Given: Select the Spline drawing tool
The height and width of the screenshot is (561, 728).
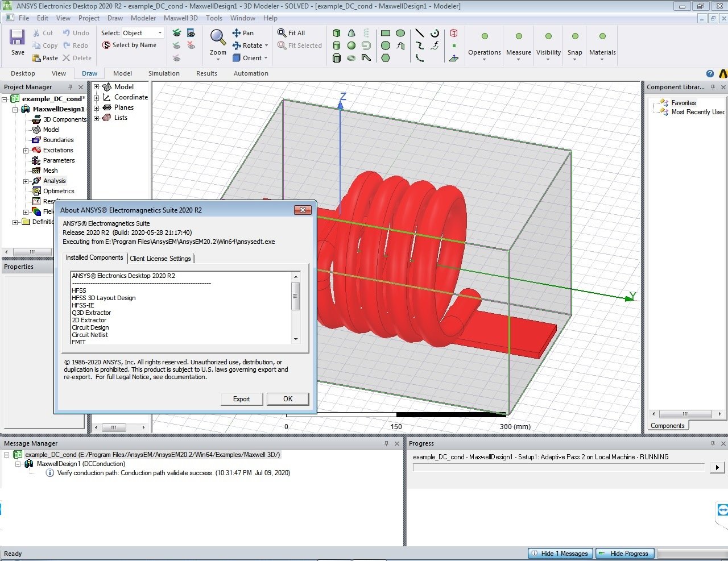Looking at the screenshot, I should pyautogui.click(x=420, y=45).
